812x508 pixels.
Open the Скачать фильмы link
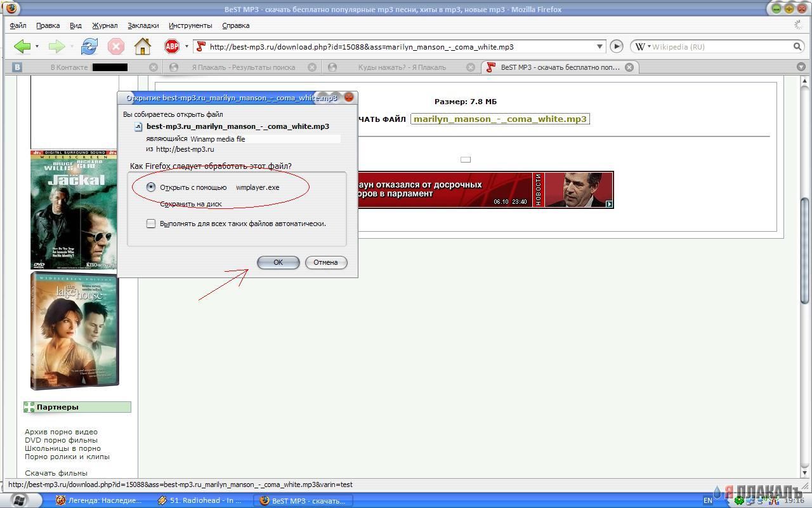coord(56,473)
